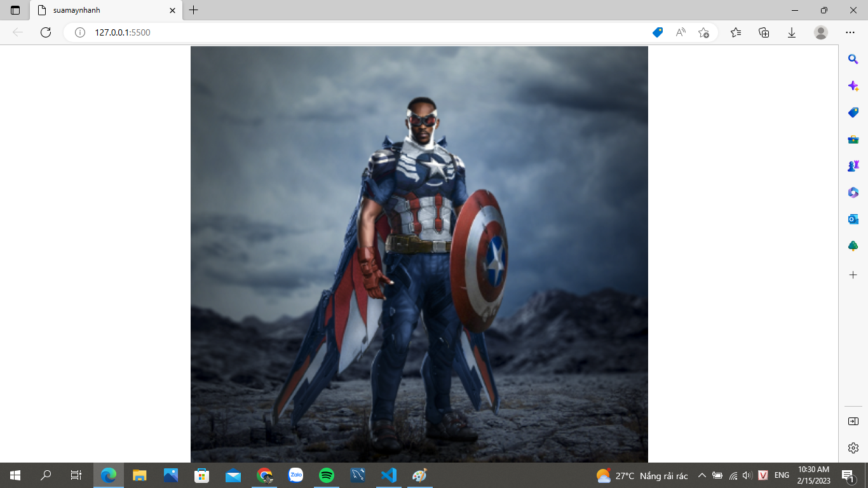The height and width of the screenshot is (488, 868).
Task: Open the Settings and more menu
Action: (x=850, y=32)
